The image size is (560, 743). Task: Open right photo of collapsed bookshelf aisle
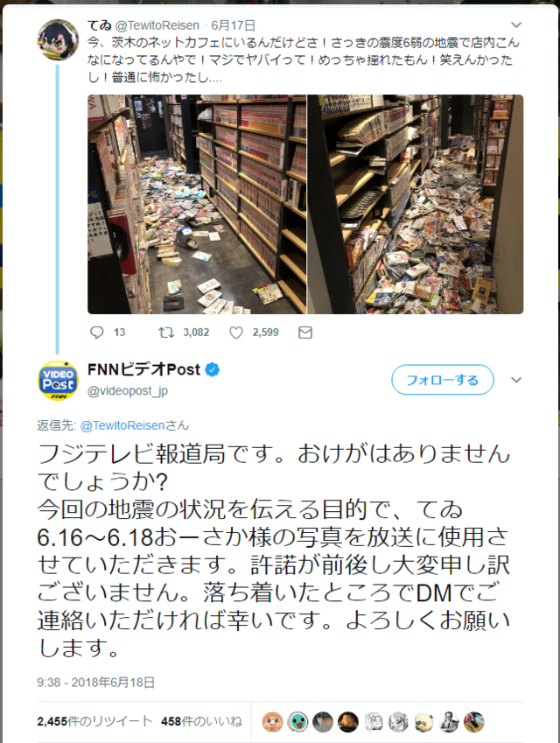coord(416,204)
